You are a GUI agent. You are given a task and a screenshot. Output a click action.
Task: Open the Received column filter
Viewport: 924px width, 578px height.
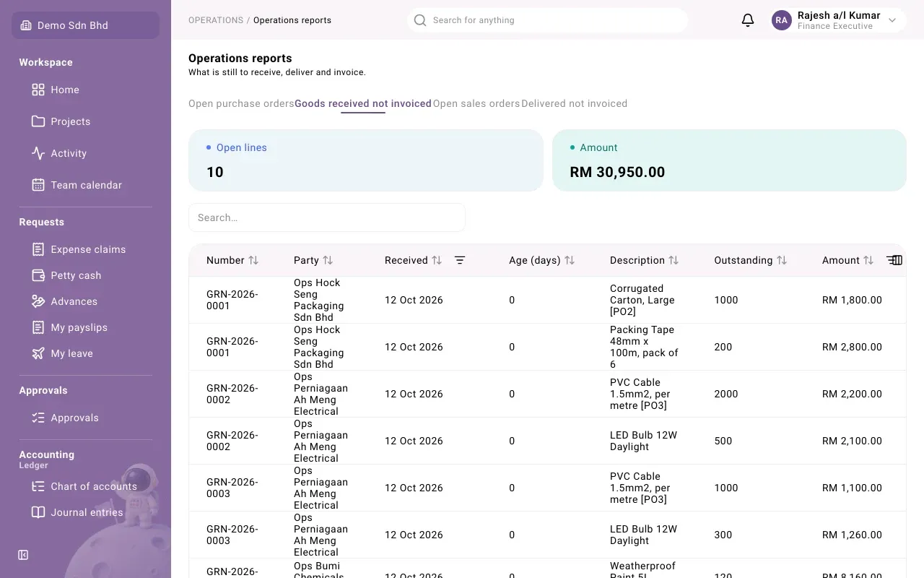460,260
